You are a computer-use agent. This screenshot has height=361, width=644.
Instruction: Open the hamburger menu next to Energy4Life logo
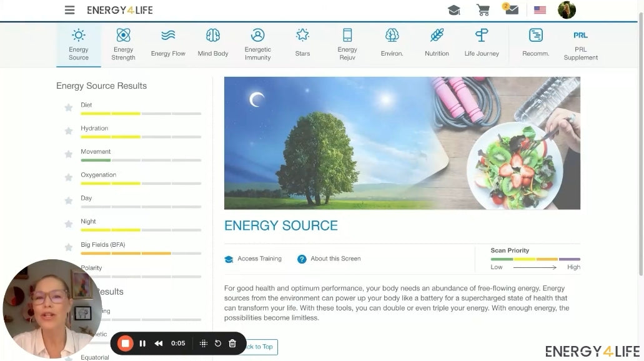tap(70, 10)
